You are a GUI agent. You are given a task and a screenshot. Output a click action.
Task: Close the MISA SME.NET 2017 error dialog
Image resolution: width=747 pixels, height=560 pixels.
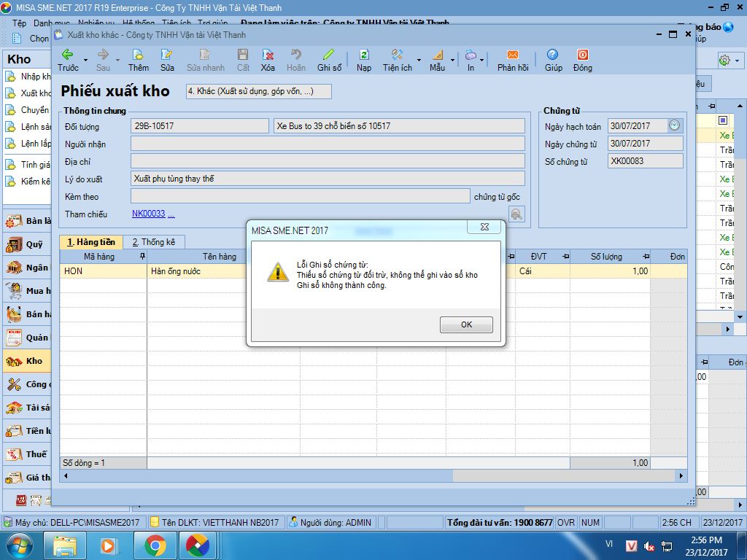click(484, 227)
